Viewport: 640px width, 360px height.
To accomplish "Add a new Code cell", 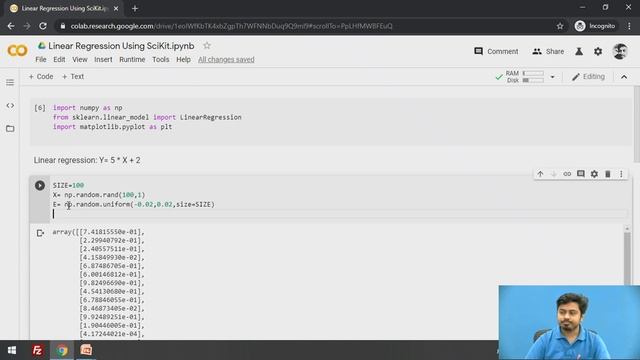I will click(x=41, y=76).
